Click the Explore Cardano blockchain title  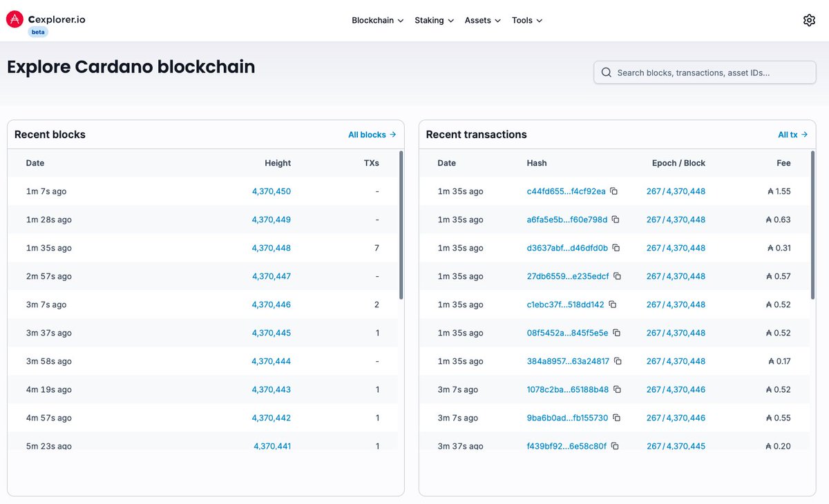click(131, 67)
